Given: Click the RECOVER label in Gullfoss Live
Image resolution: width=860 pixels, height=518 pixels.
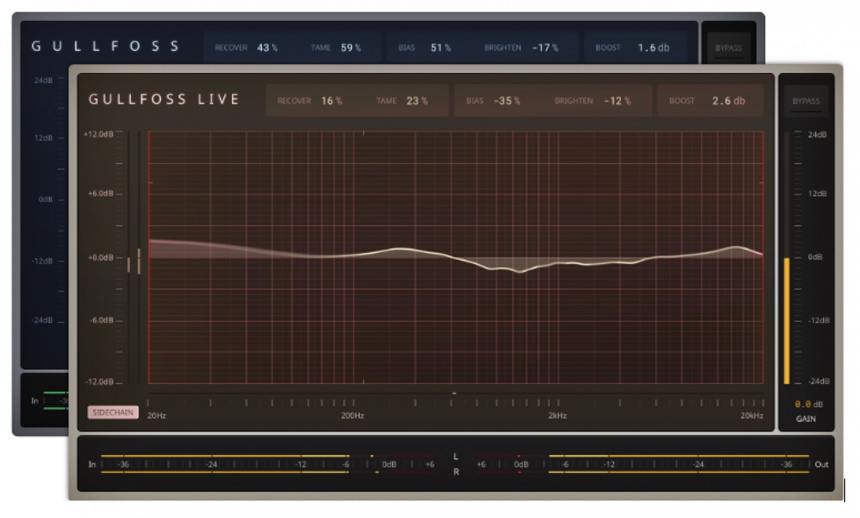Looking at the screenshot, I should point(294,101).
